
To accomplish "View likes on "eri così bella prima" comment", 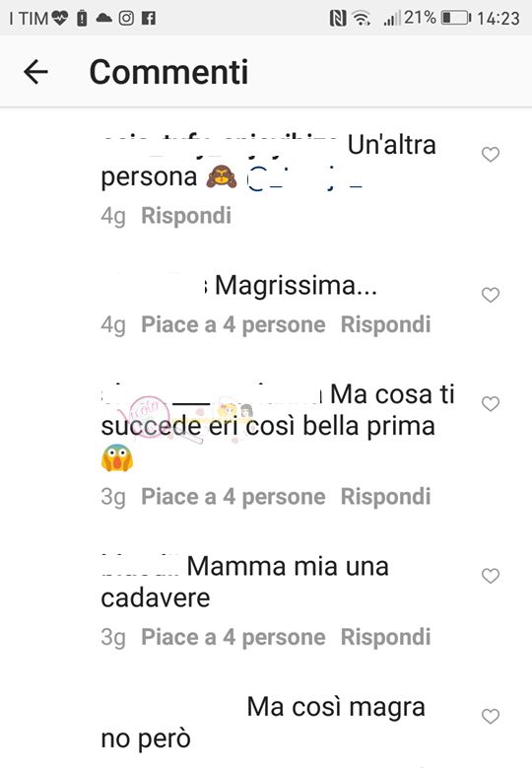I will click(x=233, y=497).
